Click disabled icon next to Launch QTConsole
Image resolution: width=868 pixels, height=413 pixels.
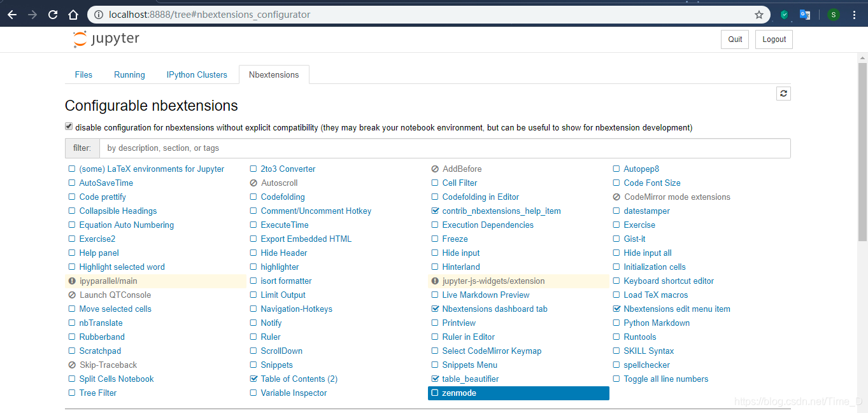(x=72, y=295)
